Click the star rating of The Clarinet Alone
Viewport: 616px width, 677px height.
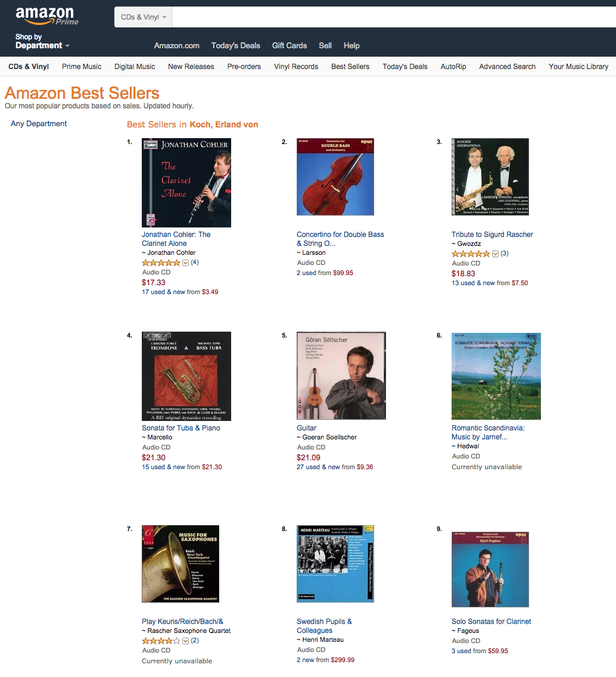161,263
